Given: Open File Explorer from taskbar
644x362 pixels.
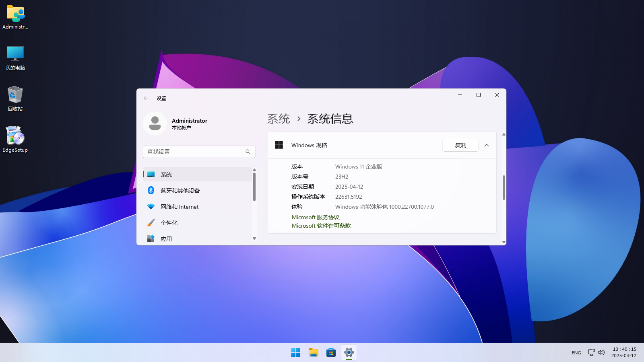Looking at the screenshot, I should click(313, 353).
